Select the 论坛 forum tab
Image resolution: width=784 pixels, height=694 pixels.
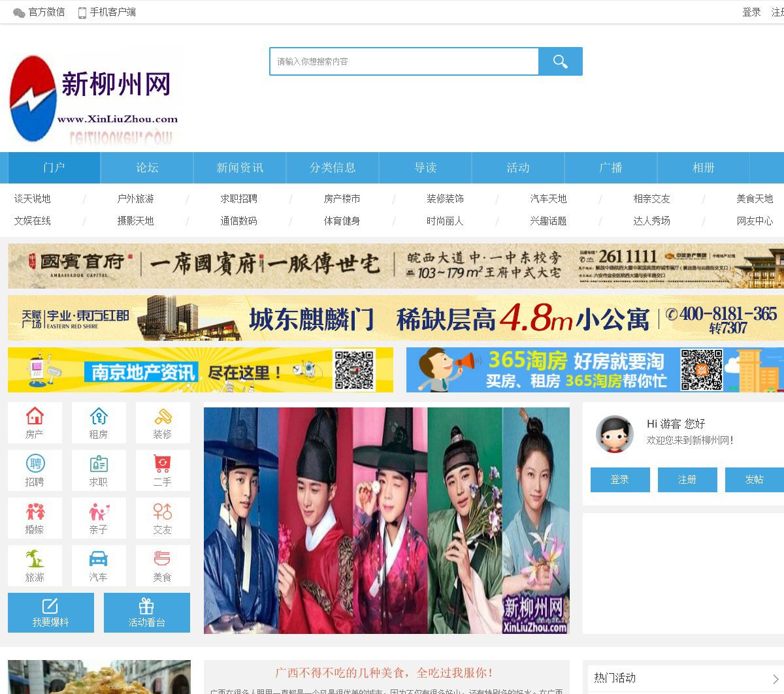(x=147, y=168)
